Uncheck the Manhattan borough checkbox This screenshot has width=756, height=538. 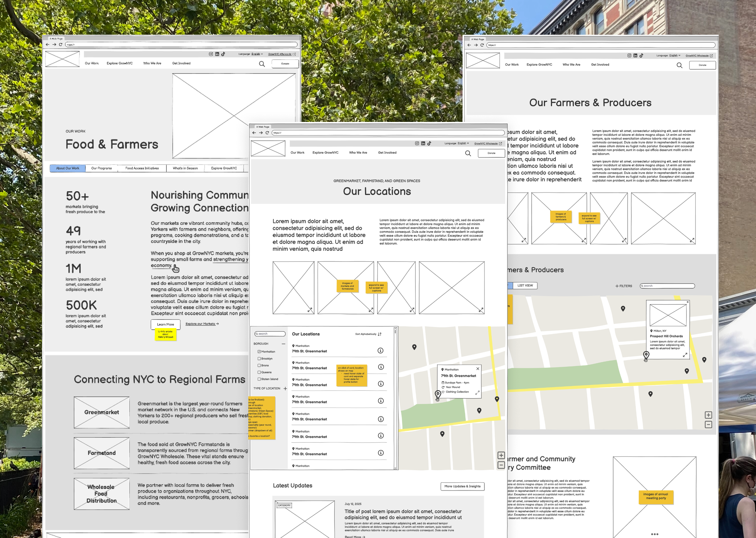click(259, 352)
